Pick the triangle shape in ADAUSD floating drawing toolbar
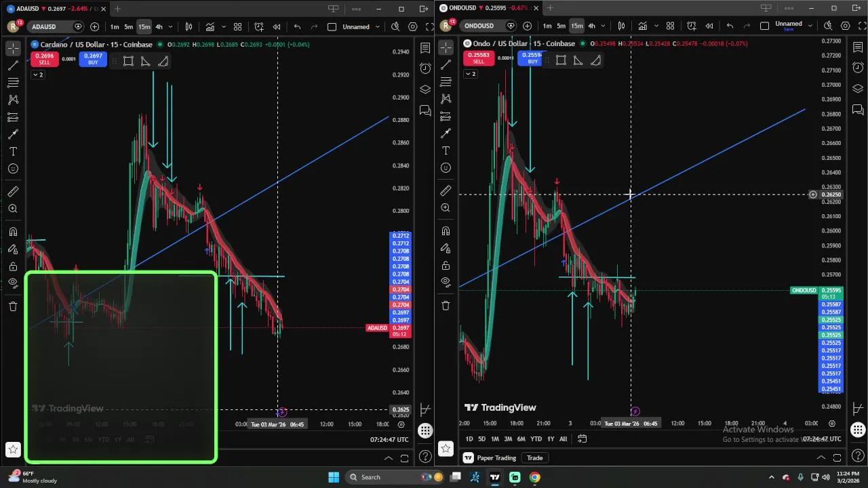Screen dimensions: 868x488 145,62
